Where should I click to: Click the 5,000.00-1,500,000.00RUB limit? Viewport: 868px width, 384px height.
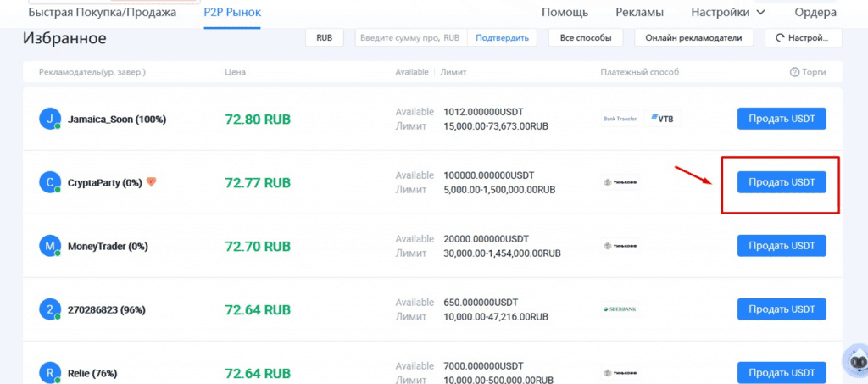click(499, 190)
